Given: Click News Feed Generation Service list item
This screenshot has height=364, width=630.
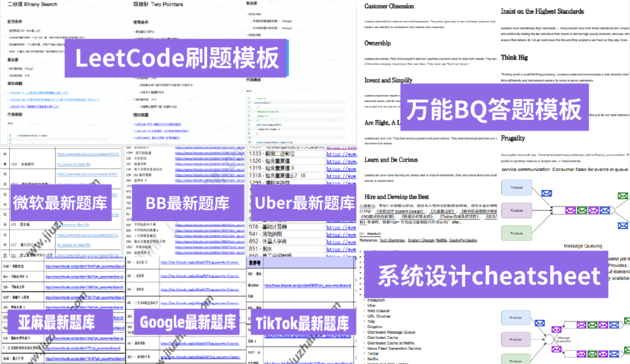Looking at the screenshot, I should tap(394, 348).
